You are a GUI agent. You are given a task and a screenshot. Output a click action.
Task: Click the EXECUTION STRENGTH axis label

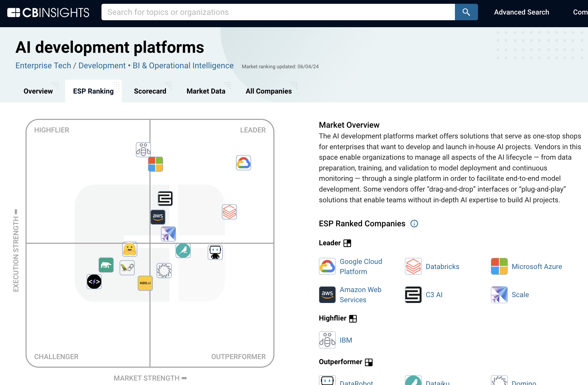[16, 250]
